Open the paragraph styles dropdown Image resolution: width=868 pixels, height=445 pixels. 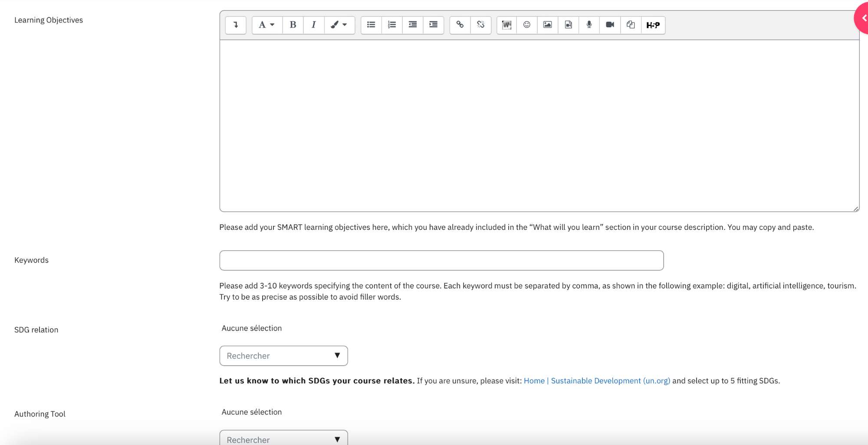coord(267,25)
